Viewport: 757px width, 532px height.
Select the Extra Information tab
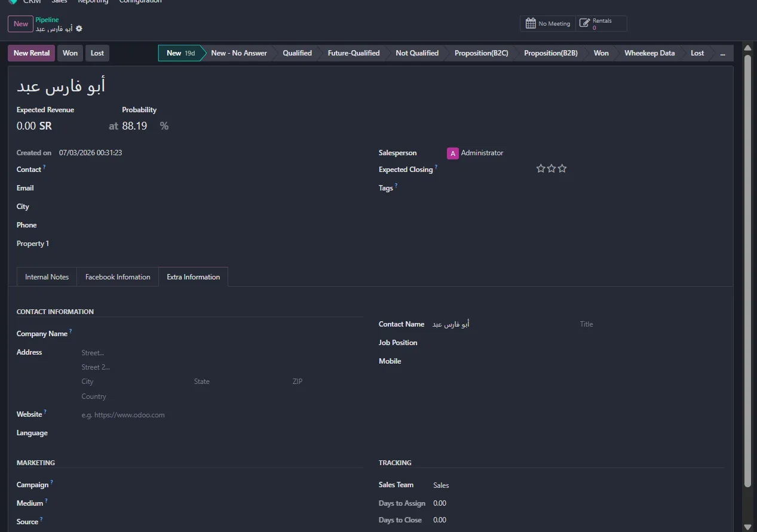193,277
